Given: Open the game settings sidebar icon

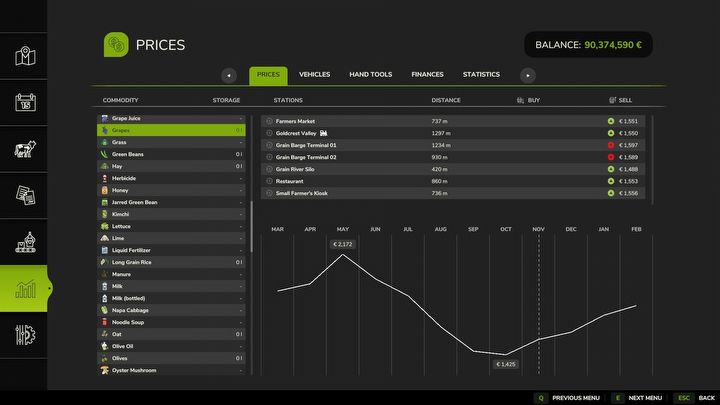Looking at the screenshot, I should click(25, 337).
